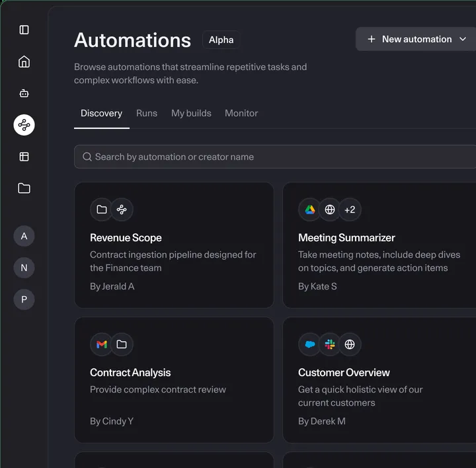The image size is (476, 468).
Task: Click the +2 integrations badge
Action: (350, 210)
